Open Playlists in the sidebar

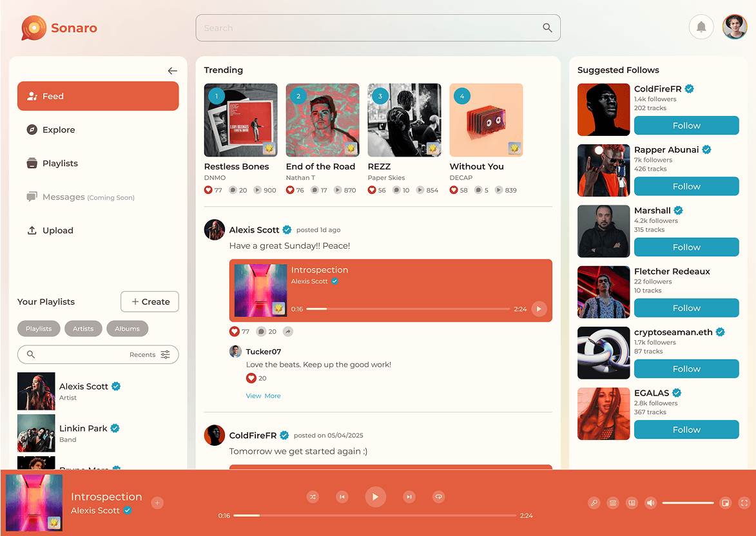point(52,164)
